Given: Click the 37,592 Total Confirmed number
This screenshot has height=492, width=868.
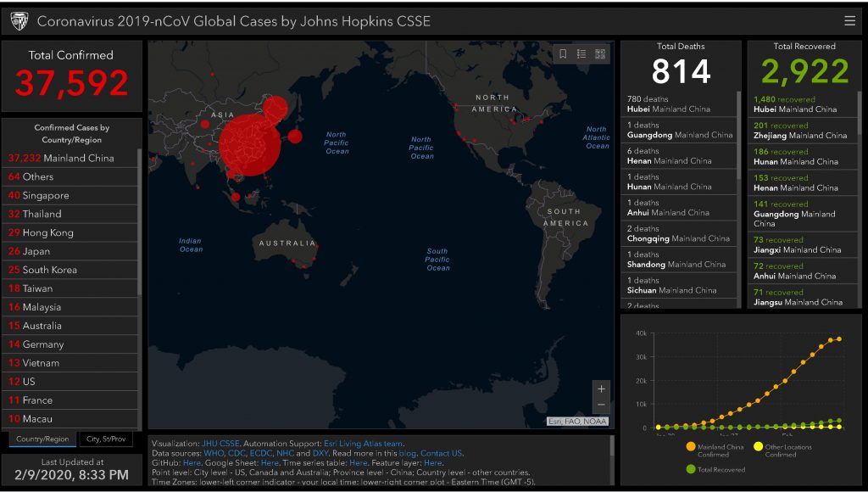Looking at the screenshot, I should tap(72, 83).
